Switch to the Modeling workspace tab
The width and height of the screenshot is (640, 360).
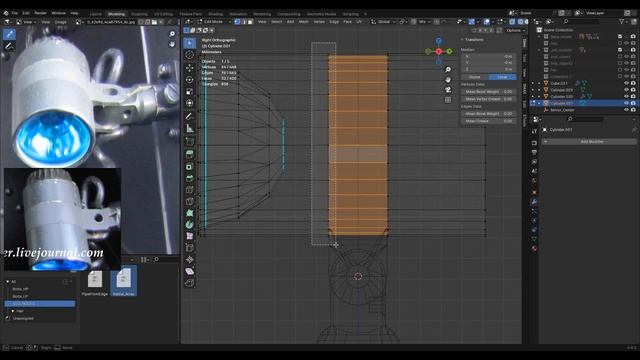point(116,14)
